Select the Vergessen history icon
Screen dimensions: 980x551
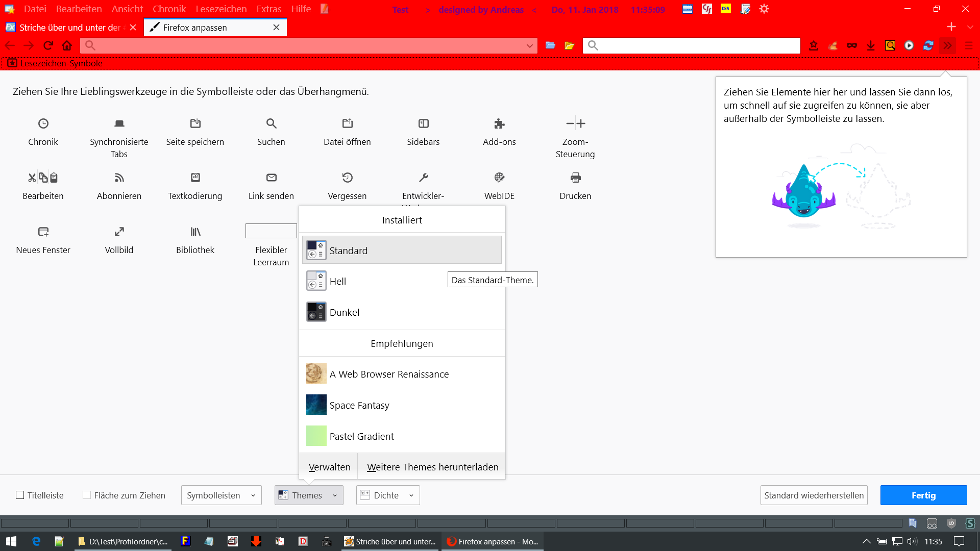coord(347,178)
